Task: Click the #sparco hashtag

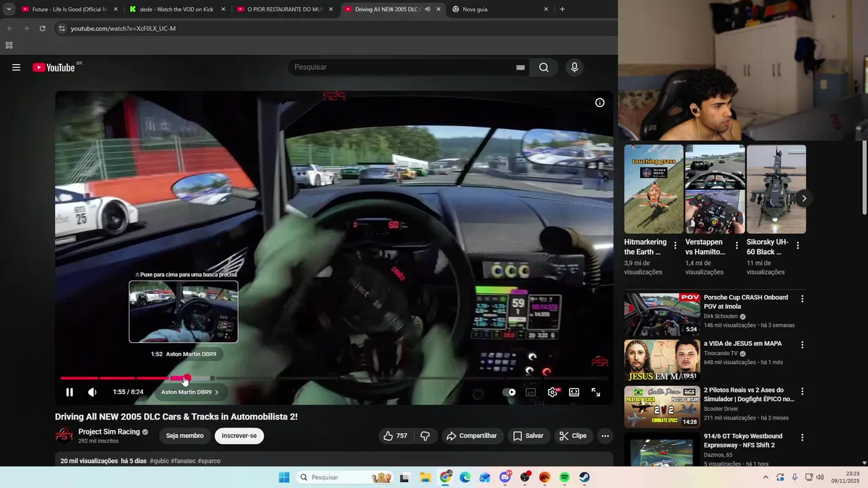Action: pos(209,461)
